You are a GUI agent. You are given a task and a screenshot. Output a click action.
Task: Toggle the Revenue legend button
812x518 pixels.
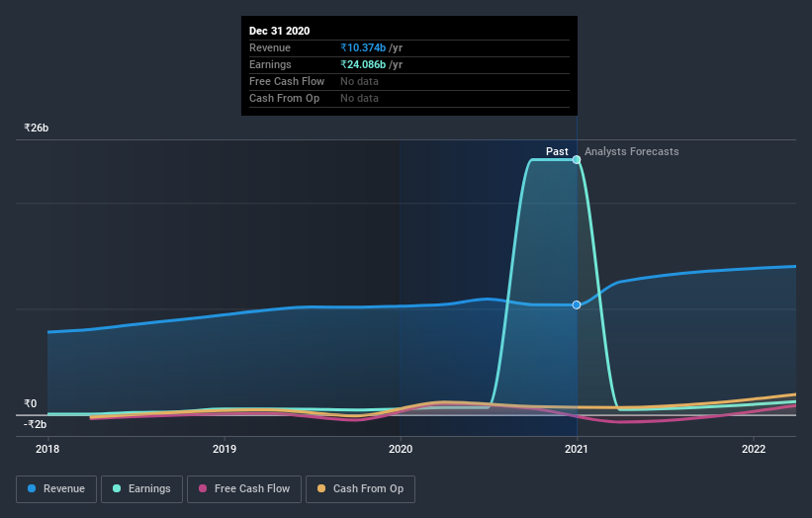56,489
